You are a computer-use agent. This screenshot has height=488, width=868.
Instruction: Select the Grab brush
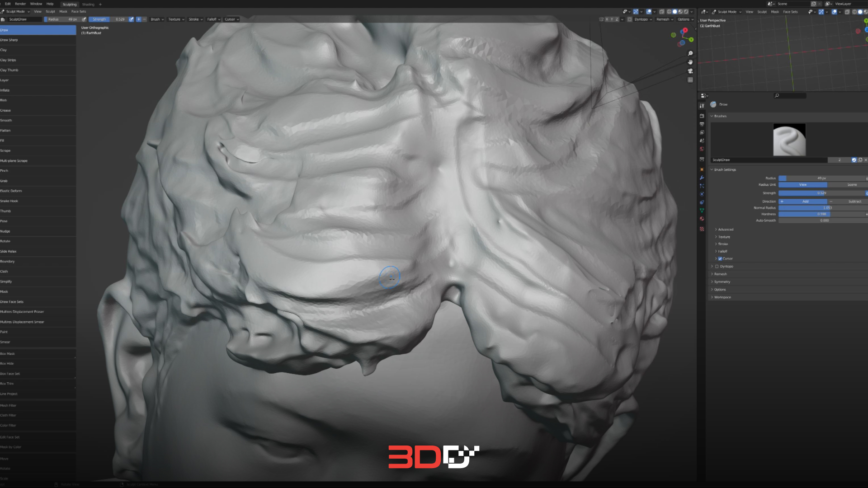38,181
